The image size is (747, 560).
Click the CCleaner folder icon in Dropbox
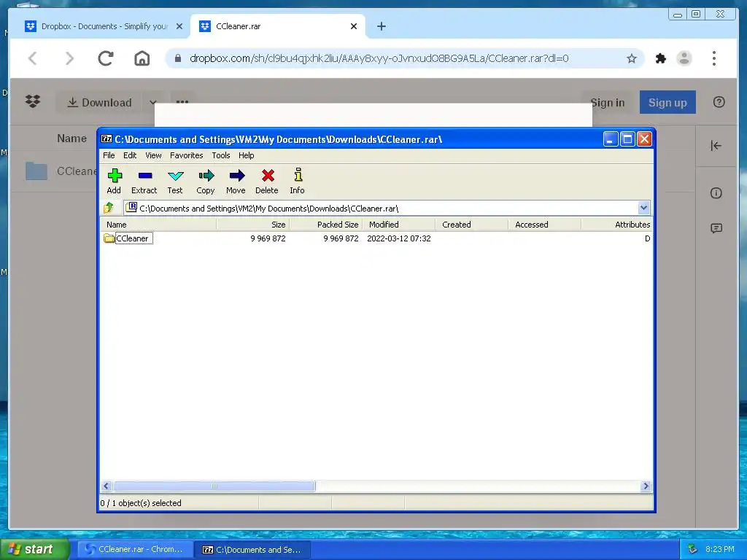(x=36, y=171)
